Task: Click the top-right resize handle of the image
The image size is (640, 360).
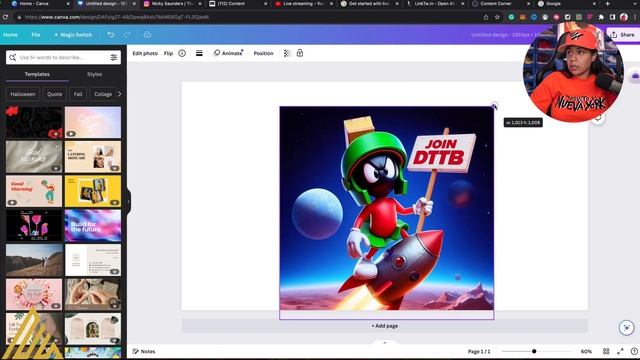Action: pyautogui.click(x=494, y=107)
